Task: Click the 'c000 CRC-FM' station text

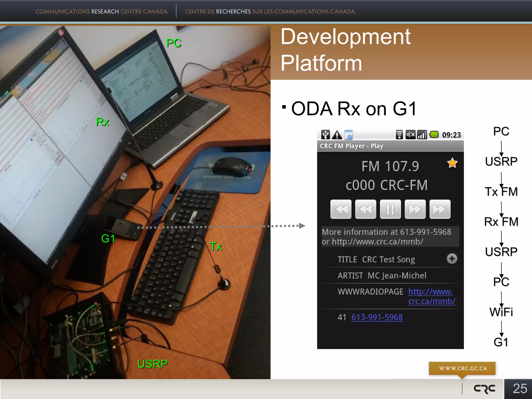Action: pyautogui.click(x=387, y=185)
